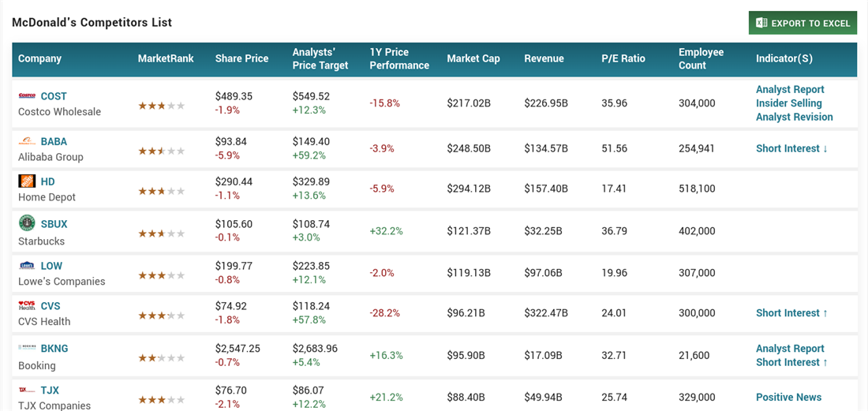Sort table by P/E Ratio column header
The width and height of the screenshot is (868, 411).
[x=623, y=58]
